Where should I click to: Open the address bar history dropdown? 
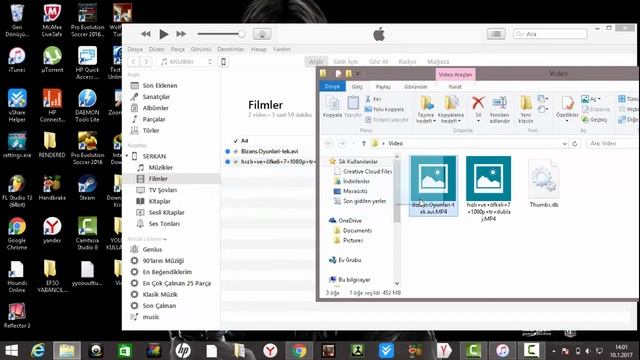564,144
